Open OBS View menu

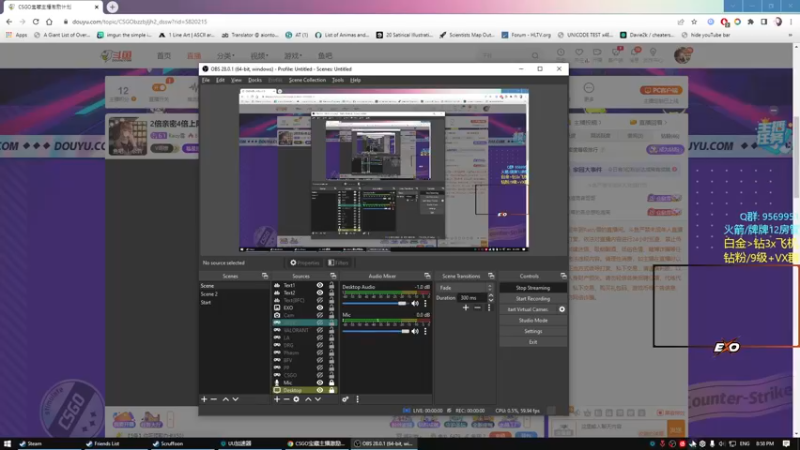(x=236, y=80)
